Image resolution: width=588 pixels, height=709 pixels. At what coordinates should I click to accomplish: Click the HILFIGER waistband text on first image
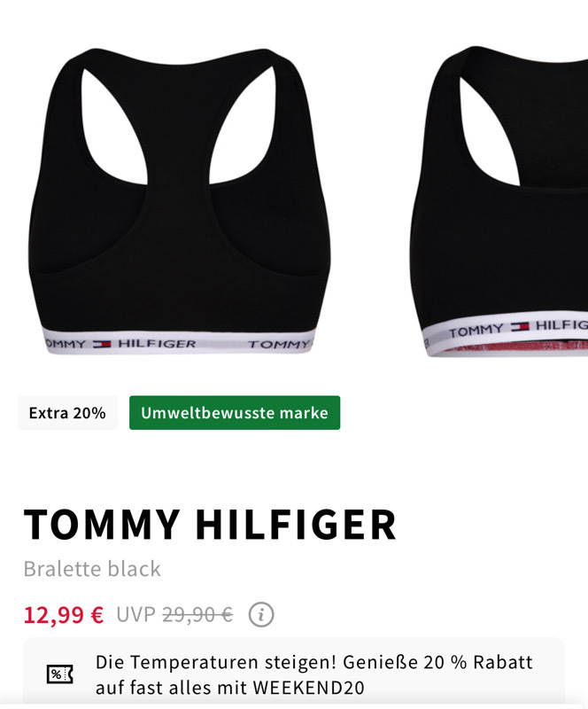(x=157, y=344)
